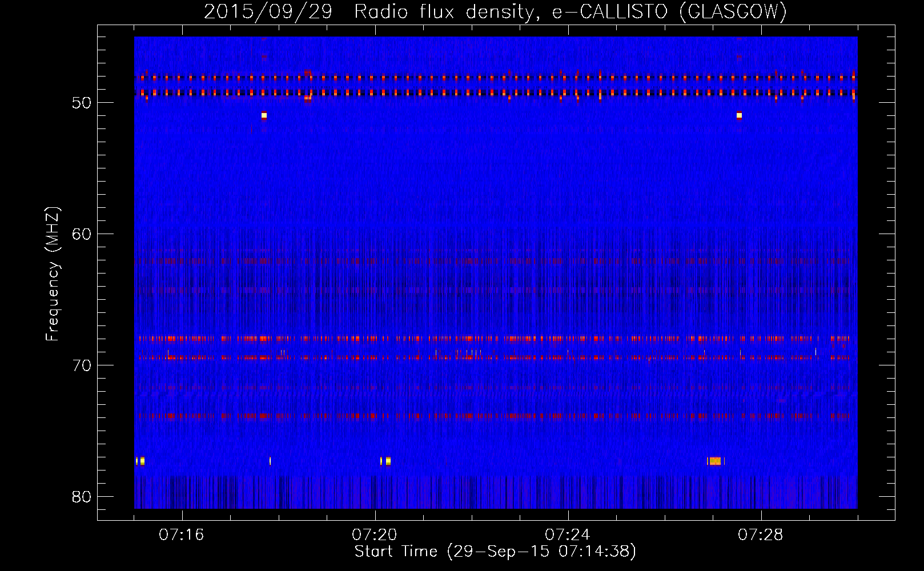Viewport: 924px width, 571px height.
Task: Click the bright burst at 51 MHz near 07:17
Action: pyautogui.click(x=264, y=115)
